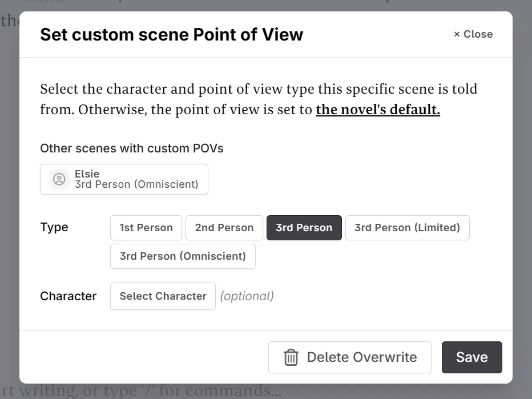Save the custom scene point of view

point(471,357)
